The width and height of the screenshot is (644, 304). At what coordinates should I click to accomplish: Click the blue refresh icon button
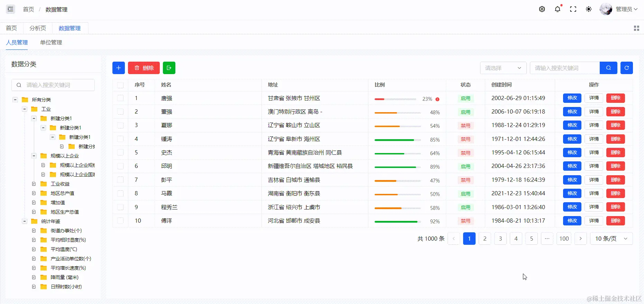point(627,68)
